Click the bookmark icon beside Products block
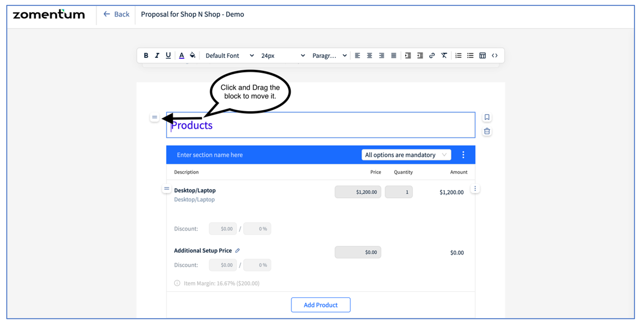The image size is (644, 325). (x=486, y=117)
